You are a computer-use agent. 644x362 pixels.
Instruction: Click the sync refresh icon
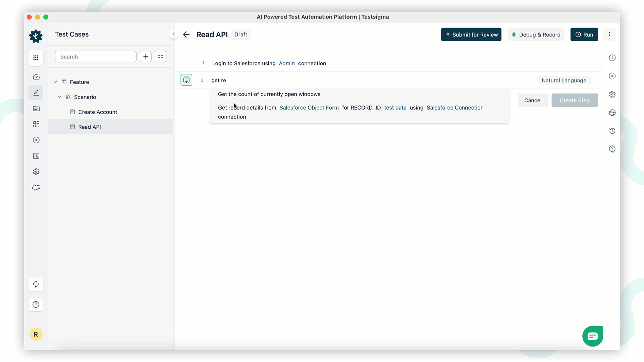coord(36,284)
